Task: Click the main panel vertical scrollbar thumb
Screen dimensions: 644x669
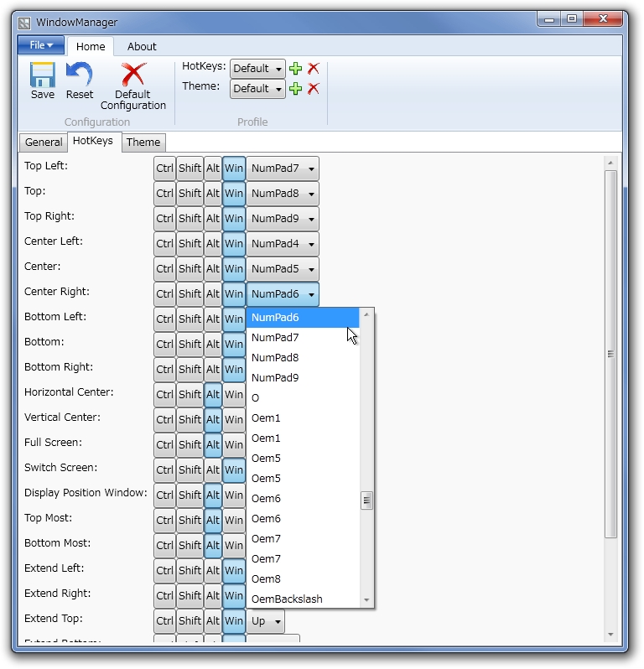Action: point(610,354)
